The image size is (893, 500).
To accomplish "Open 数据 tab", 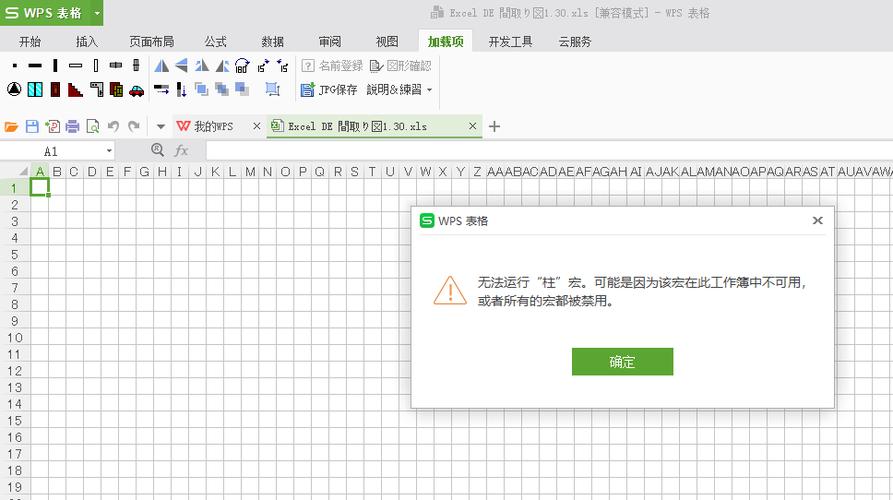I will [x=272, y=42].
